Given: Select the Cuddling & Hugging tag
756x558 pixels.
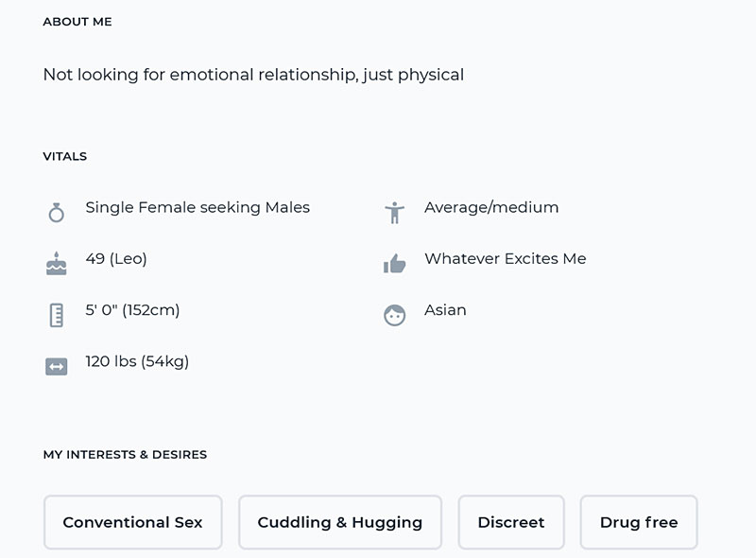Looking at the screenshot, I should (339, 522).
